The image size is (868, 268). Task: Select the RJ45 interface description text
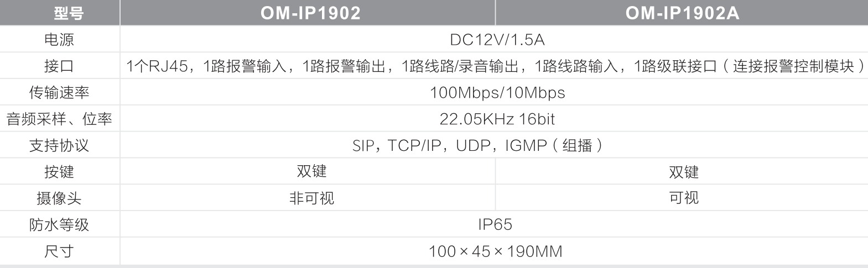click(496, 66)
